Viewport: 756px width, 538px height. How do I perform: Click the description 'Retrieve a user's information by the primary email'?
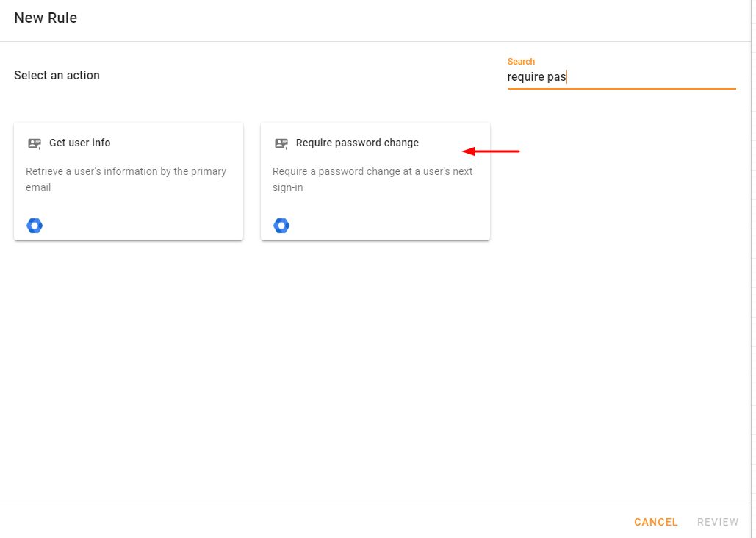(126, 179)
